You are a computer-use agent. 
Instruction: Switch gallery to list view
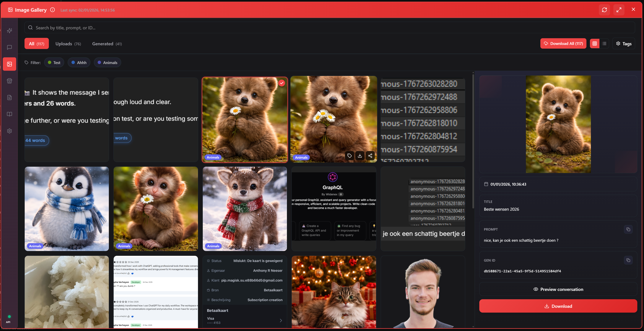click(604, 43)
